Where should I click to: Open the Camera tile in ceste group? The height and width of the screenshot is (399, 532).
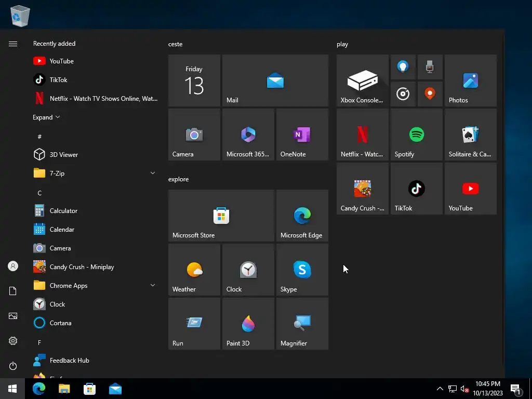194,135
